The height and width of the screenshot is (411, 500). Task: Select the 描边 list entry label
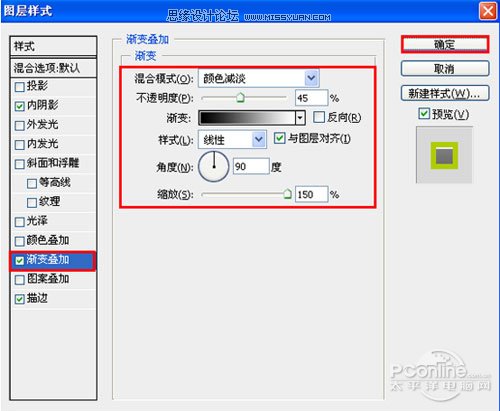[37, 298]
